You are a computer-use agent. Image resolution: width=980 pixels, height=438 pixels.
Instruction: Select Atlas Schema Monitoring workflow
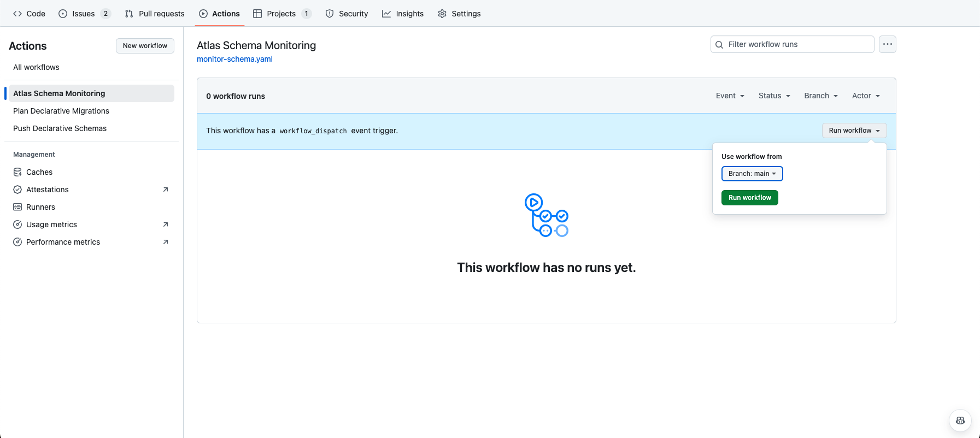91,93
